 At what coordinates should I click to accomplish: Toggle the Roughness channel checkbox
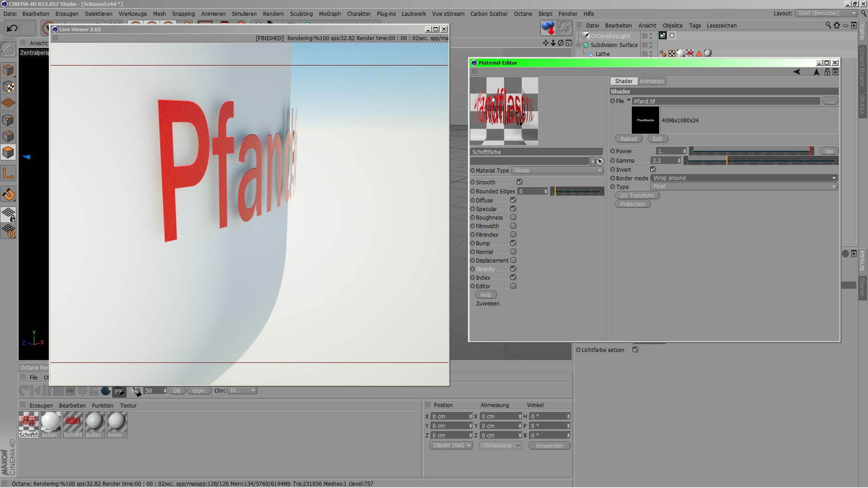click(x=513, y=217)
